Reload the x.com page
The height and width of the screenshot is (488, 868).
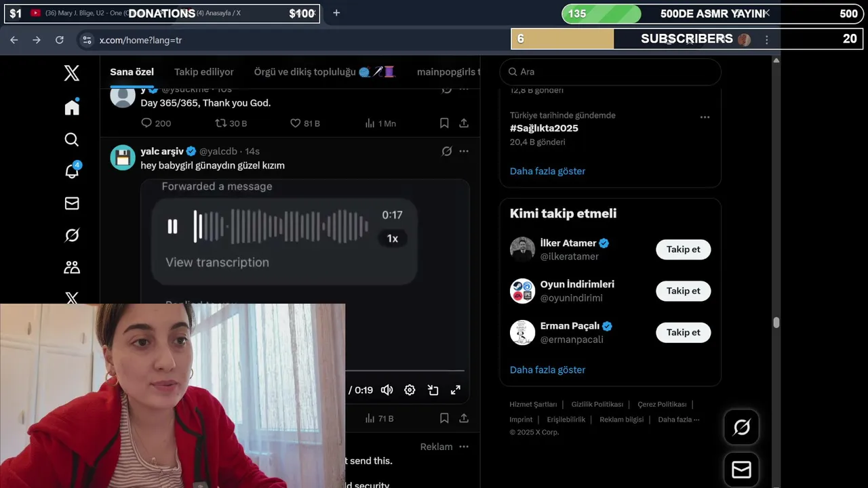[60, 40]
